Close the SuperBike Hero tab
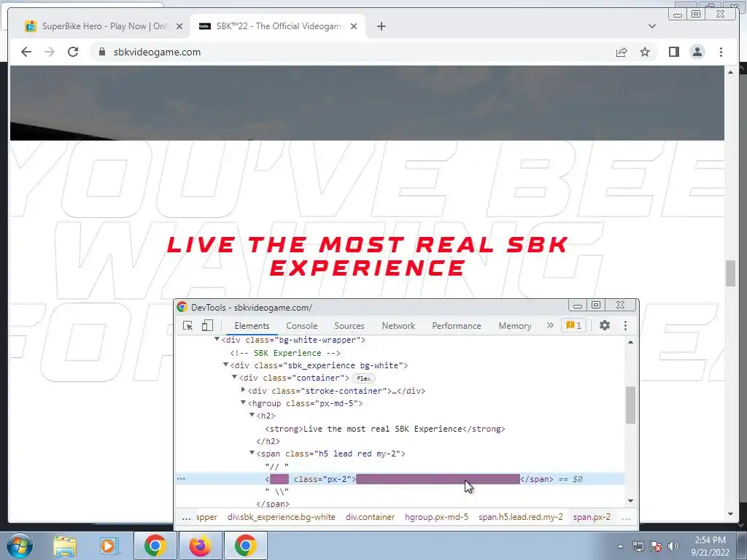The width and height of the screenshot is (747, 560). point(179,26)
